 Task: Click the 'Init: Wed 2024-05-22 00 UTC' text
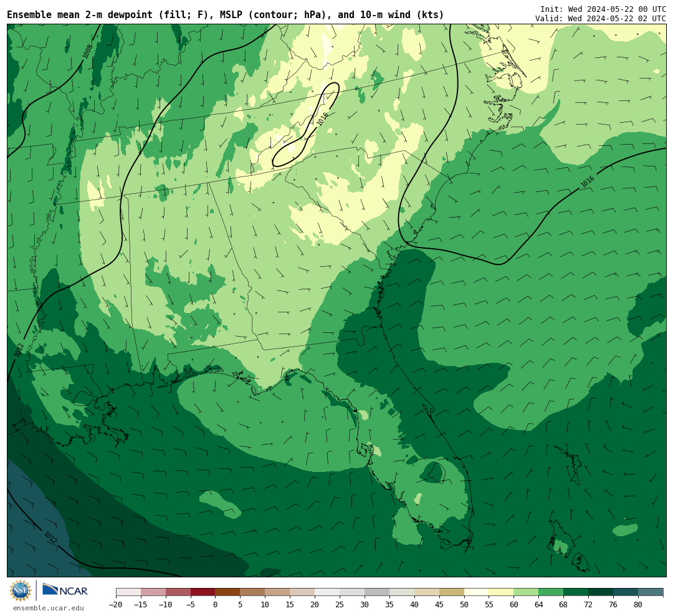[x=603, y=9]
